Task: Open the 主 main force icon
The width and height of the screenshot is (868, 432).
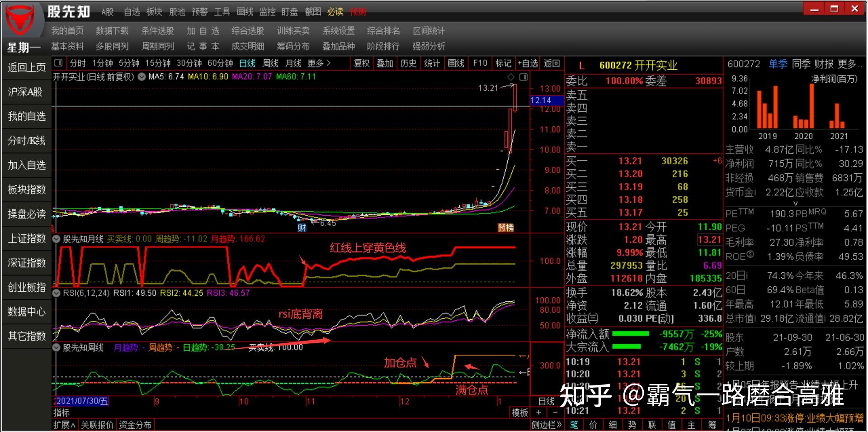Action: pyautogui.click(x=691, y=425)
